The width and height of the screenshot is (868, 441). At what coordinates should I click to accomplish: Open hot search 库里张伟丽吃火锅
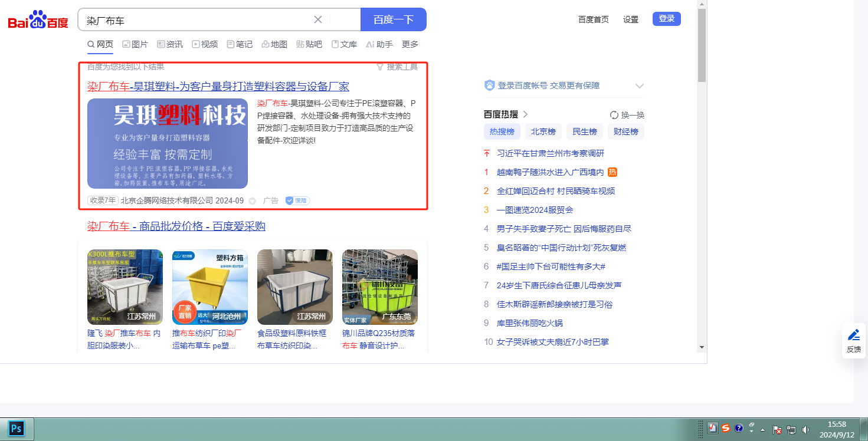coord(530,323)
